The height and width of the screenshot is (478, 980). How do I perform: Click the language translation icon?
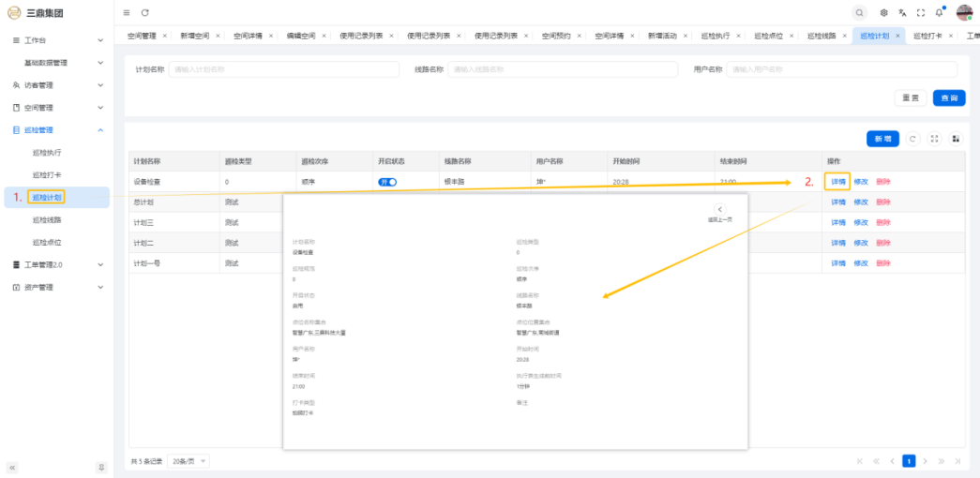click(902, 12)
